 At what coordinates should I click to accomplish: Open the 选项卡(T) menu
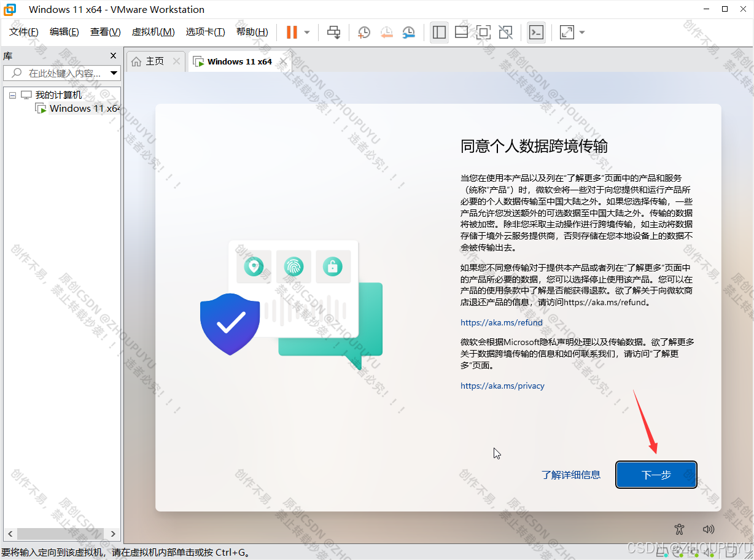(205, 32)
